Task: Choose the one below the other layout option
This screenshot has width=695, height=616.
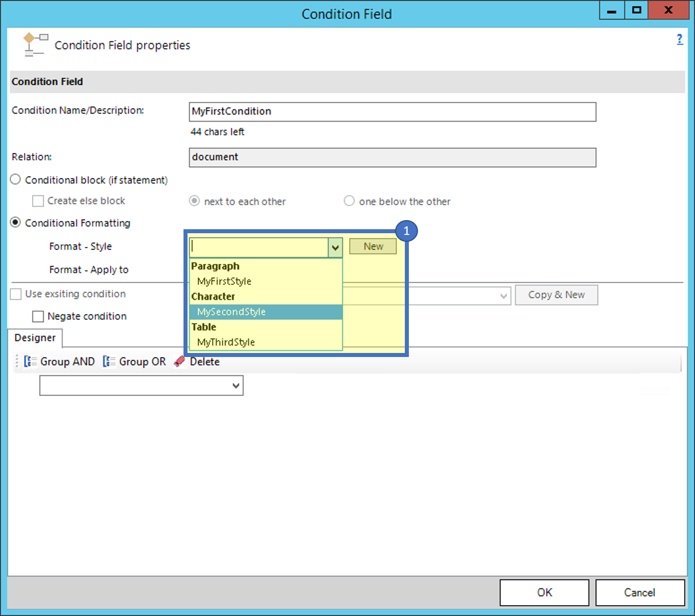Action: coord(349,201)
